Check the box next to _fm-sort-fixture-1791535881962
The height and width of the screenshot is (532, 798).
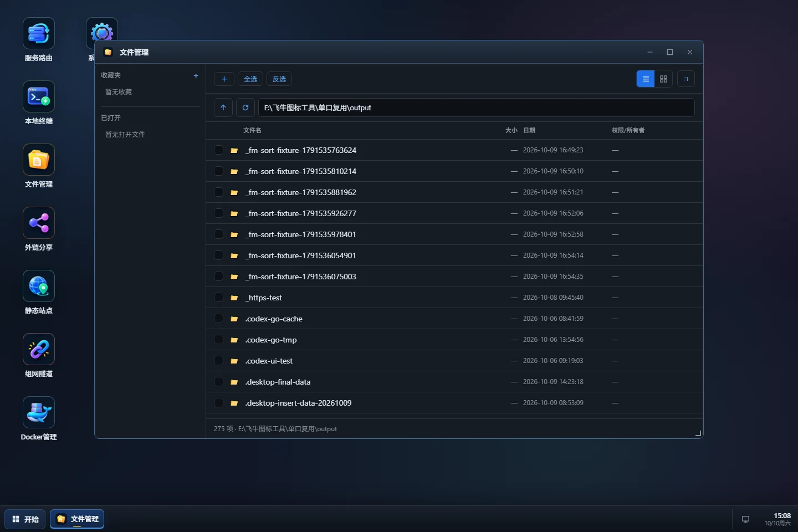219,192
